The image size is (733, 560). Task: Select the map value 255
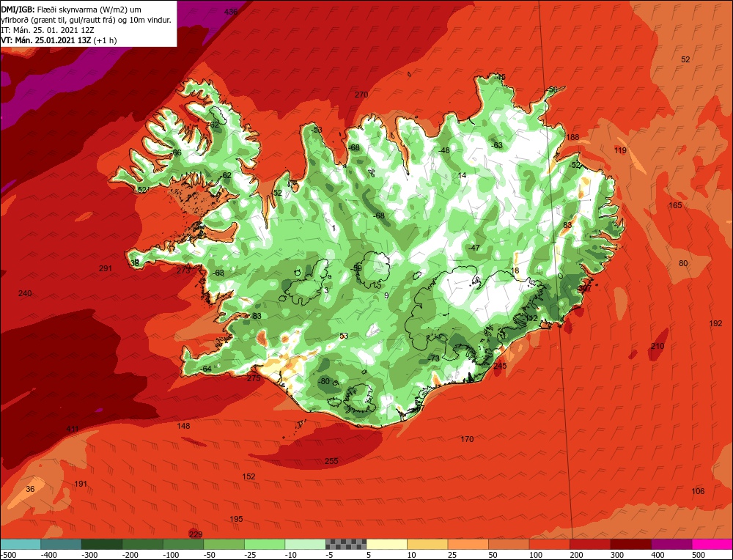pyautogui.click(x=331, y=461)
